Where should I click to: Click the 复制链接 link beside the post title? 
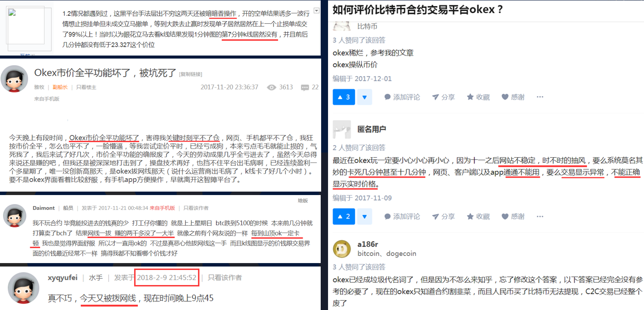tap(191, 74)
